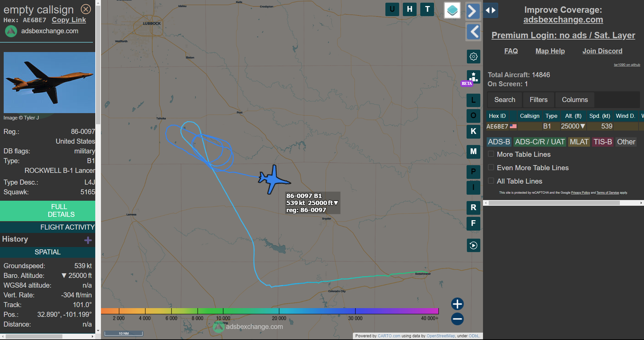Click the right chevron arrow button
Screen dimensions: 644x340
(x=473, y=11)
